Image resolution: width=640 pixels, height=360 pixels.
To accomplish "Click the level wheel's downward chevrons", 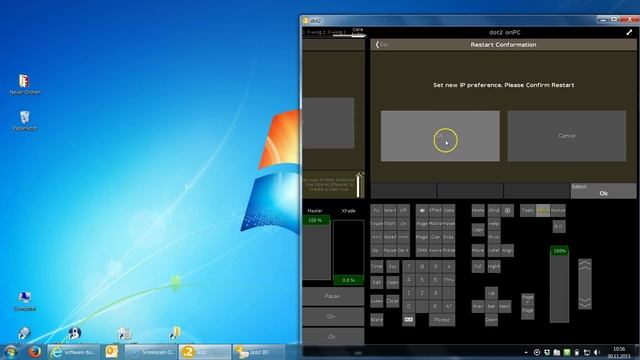I will pyautogui.click(x=584, y=302).
